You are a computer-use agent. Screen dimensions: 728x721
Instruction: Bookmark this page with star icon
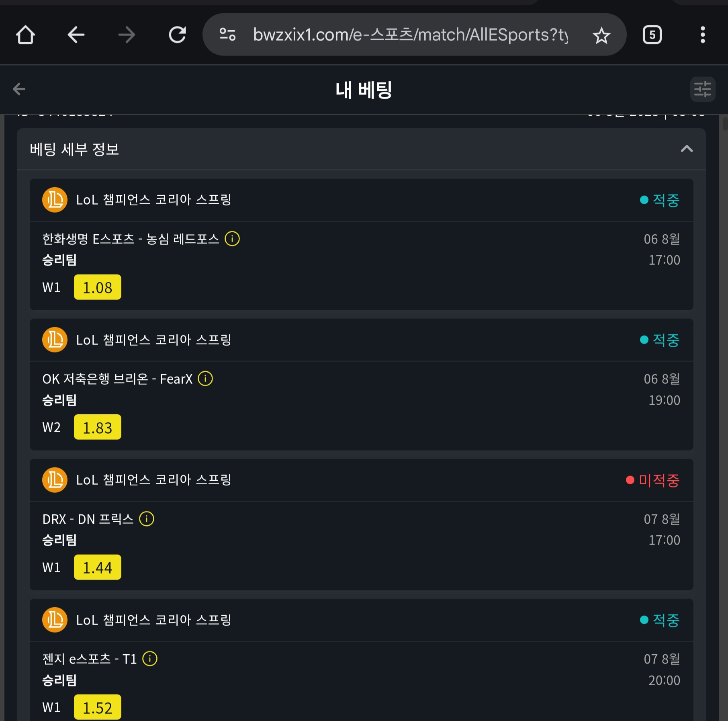coord(601,35)
